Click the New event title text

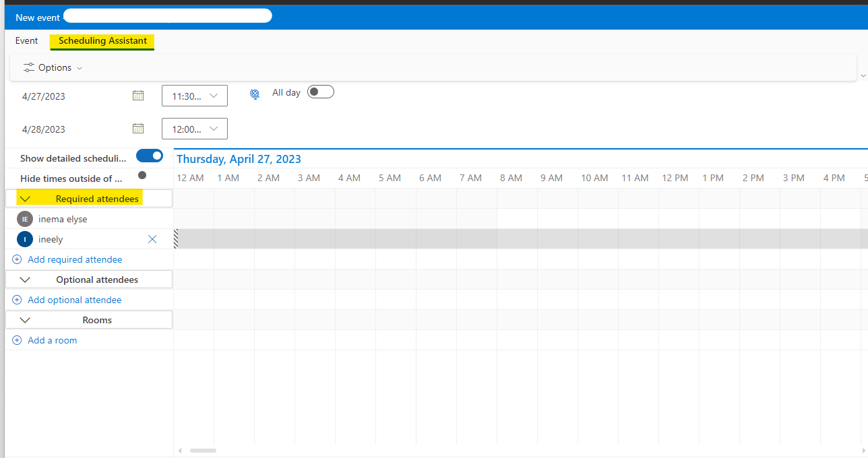click(38, 18)
